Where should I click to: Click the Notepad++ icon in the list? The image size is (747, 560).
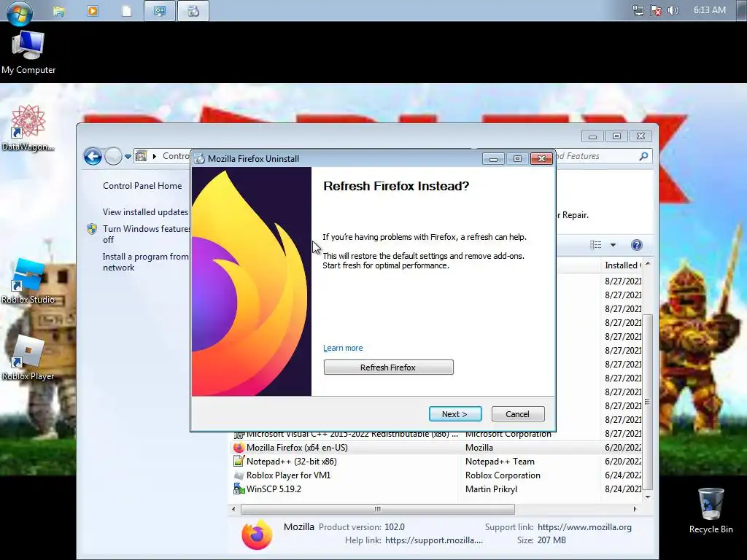point(239,461)
